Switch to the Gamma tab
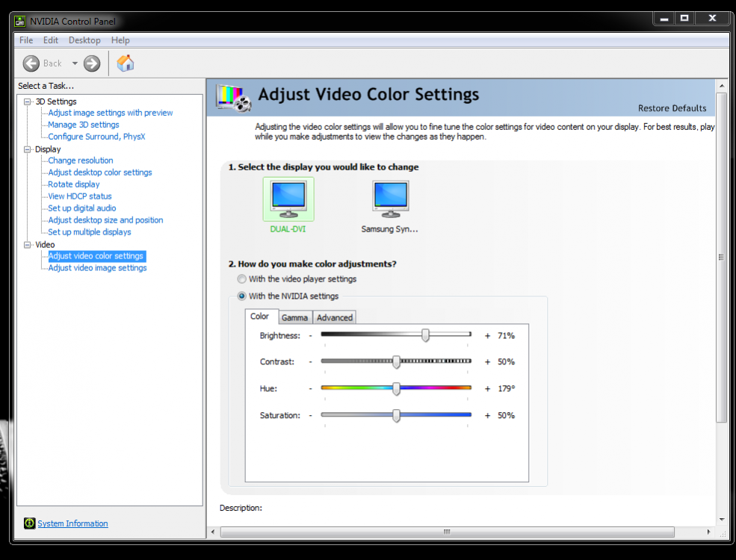 pos(294,317)
